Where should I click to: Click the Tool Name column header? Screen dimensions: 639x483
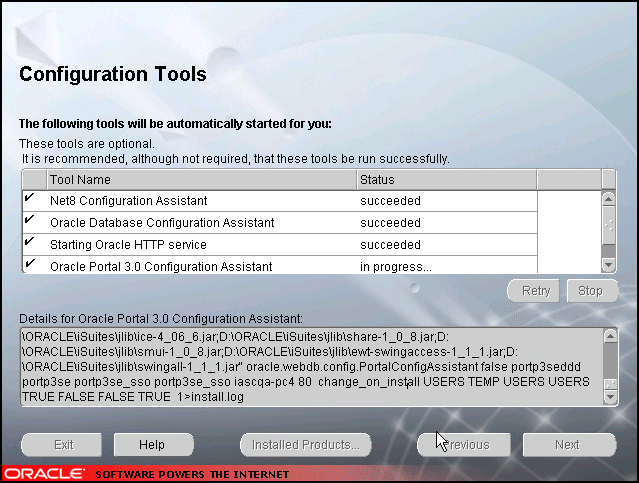pyautogui.click(x=202, y=180)
